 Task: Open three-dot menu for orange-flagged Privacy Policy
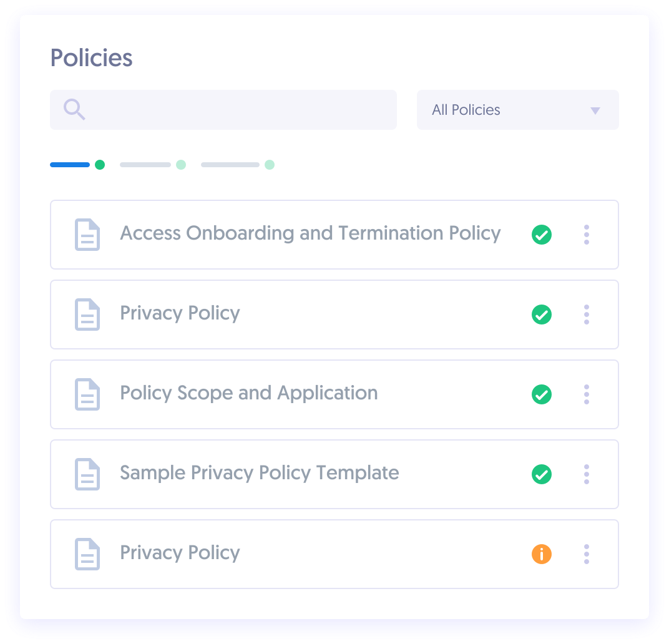586,554
